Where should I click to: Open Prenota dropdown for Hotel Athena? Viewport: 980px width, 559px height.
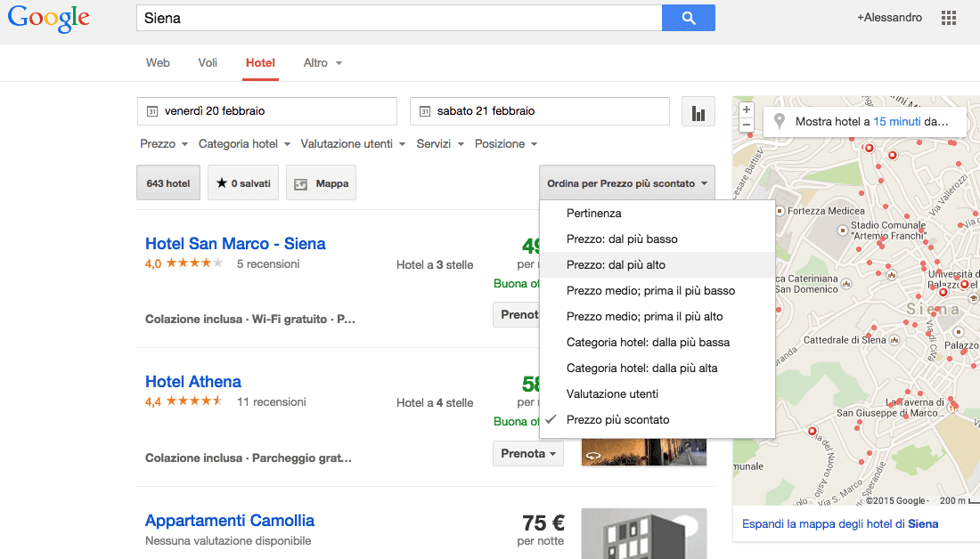(x=528, y=453)
